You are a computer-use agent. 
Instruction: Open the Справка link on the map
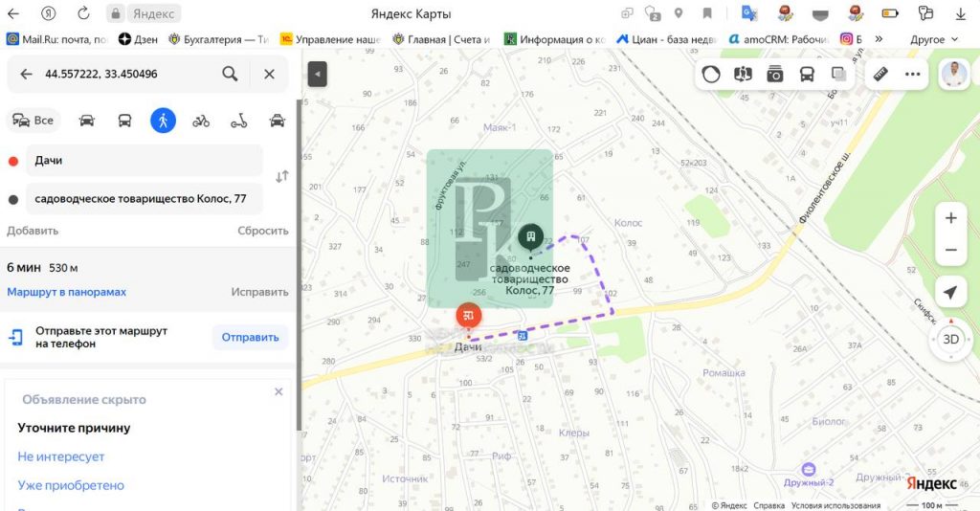pyautogui.click(x=768, y=505)
